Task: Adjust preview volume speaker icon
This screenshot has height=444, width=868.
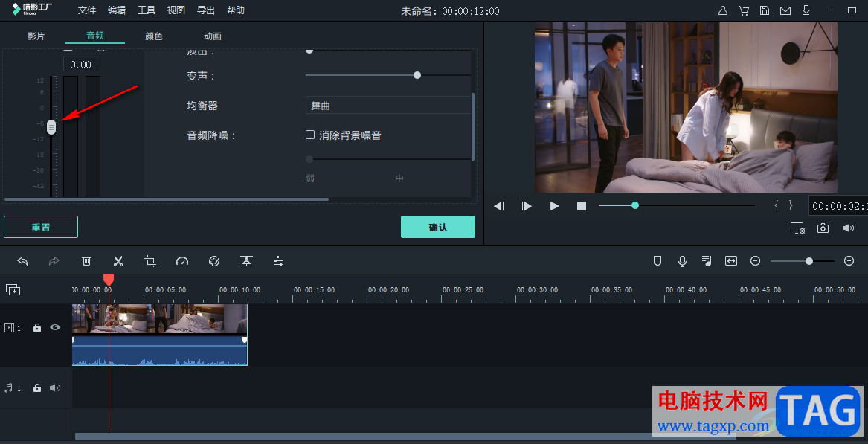Action: (849, 228)
